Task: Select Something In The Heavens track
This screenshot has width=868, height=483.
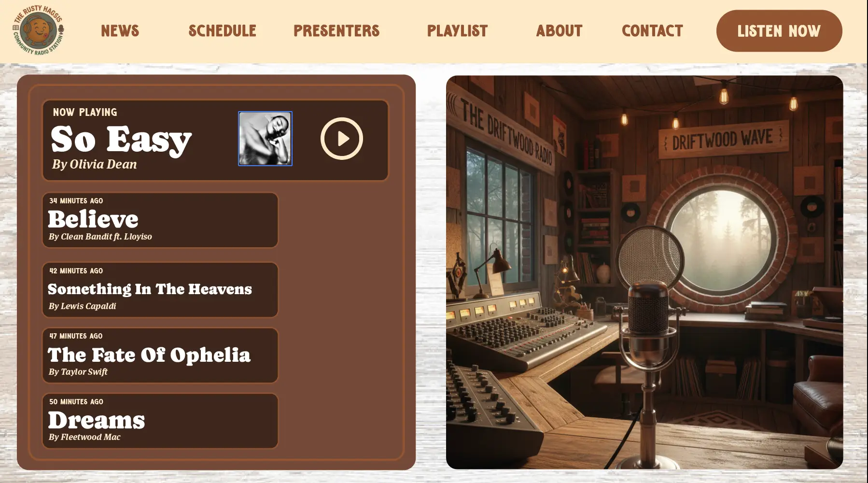Action: [x=160, y=290]
